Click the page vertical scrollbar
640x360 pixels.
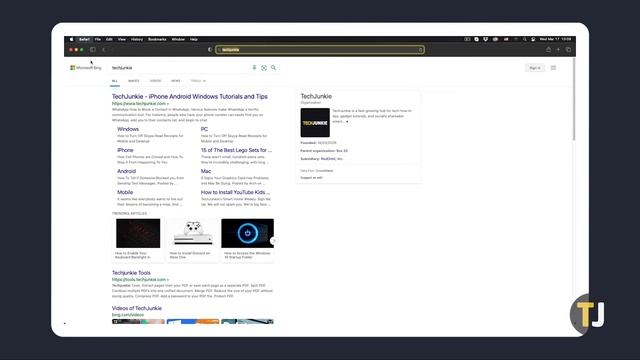click(x=574, y=100)
